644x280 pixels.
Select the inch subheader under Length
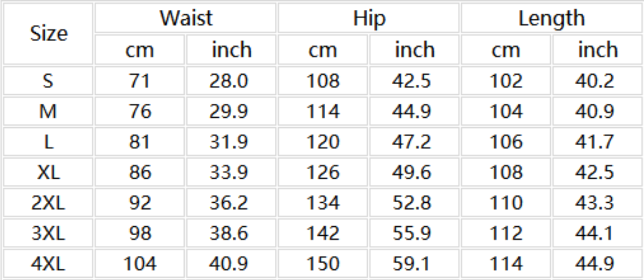[x=598, y=50]
